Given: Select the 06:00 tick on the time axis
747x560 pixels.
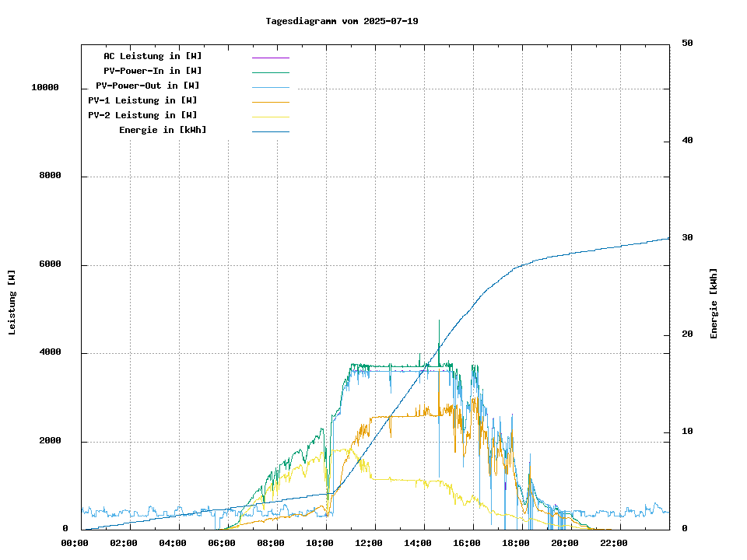Looking at the screenshot, I should [222, 543].
